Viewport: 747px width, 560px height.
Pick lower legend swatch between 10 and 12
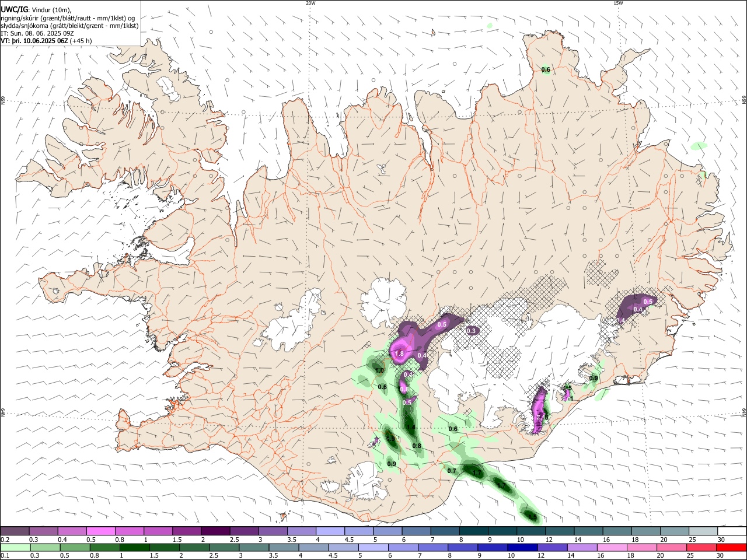click(x=523, y=547)
